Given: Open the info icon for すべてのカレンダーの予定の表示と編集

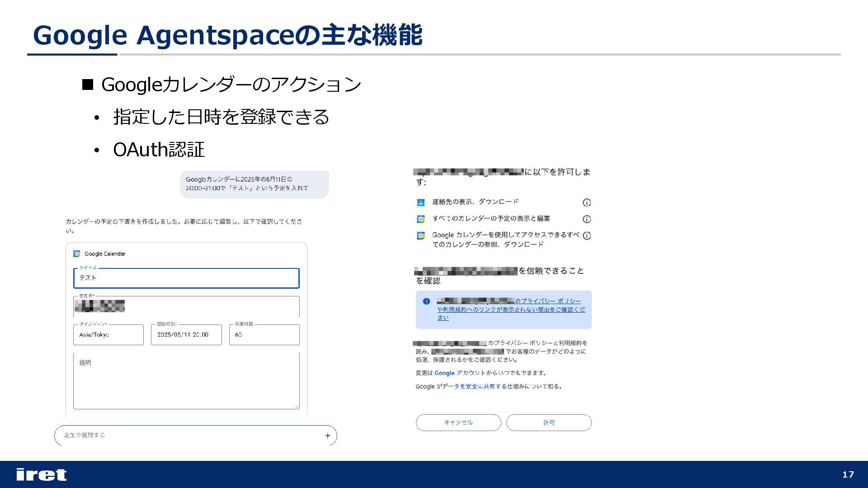Looking at the screenshot, I should (x=587, y=219).
